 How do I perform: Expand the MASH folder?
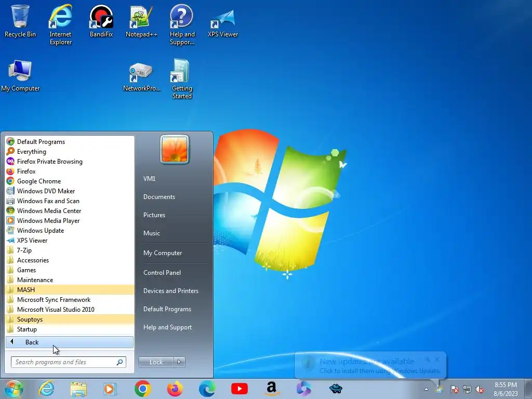[70, 289]
